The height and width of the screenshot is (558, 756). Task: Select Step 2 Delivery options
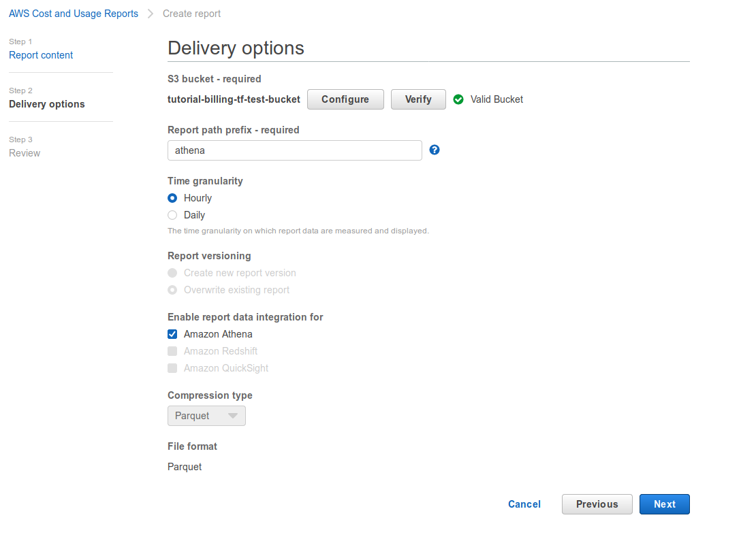[47, 104]
